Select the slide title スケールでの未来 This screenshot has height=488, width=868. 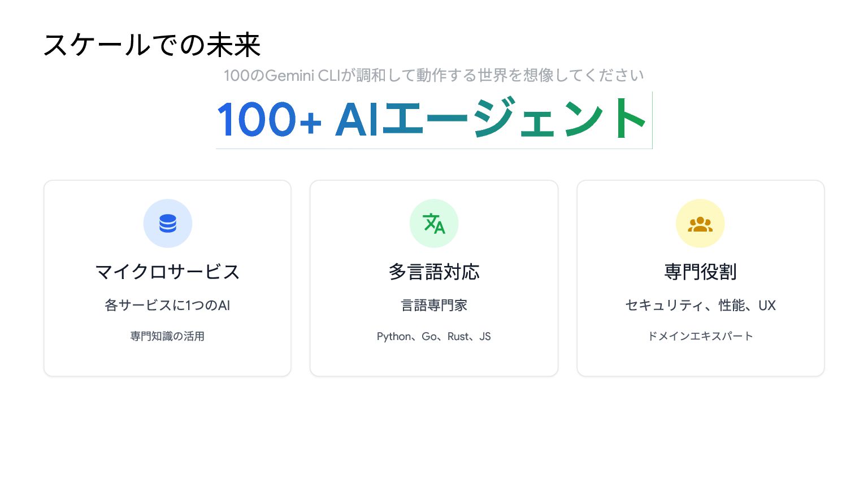coord(152,45)
